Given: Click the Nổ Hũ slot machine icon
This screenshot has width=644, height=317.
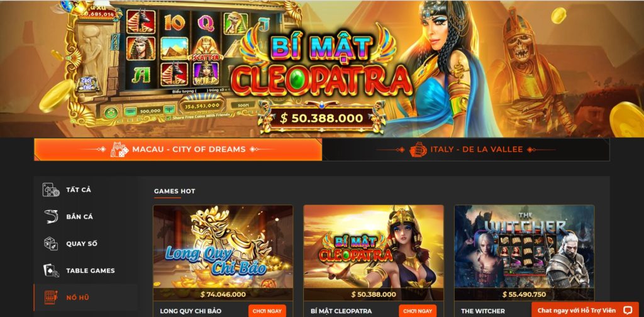Looking at the screenshot, I should [x=51, y=298].
